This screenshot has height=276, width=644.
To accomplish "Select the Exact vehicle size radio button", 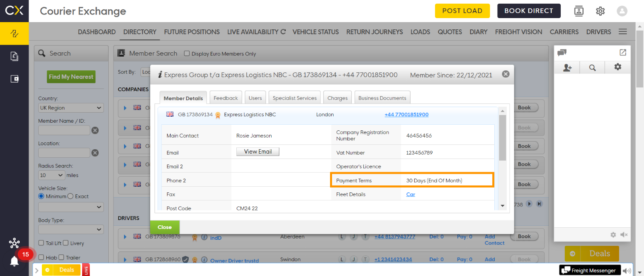I will [70, 196].
